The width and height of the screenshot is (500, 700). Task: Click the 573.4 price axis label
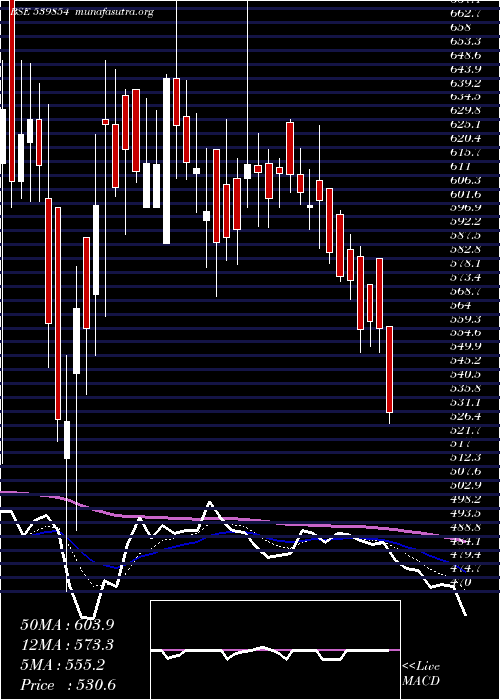point(466,278)
